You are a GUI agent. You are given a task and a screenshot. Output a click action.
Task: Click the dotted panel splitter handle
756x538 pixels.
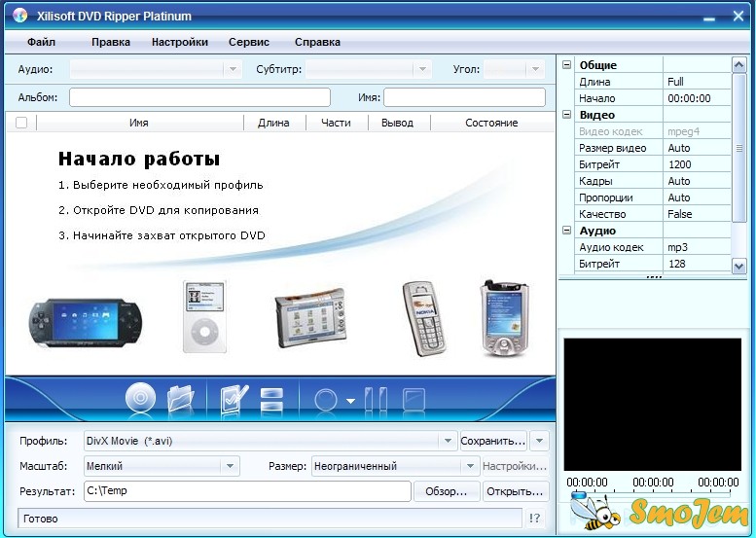click(x=654, y=277)
